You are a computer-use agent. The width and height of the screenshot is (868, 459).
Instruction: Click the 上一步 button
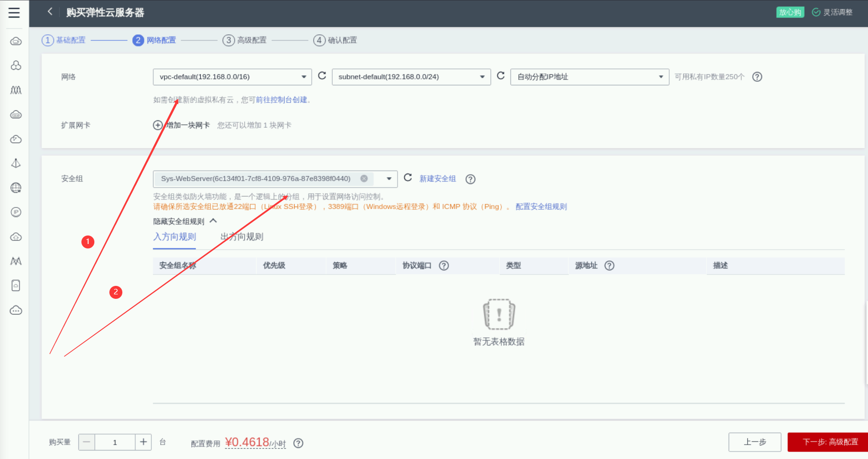755,442
